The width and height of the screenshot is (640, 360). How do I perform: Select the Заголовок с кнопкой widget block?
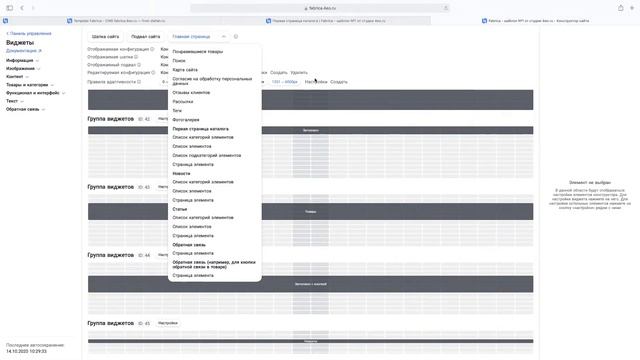point(311,284)
